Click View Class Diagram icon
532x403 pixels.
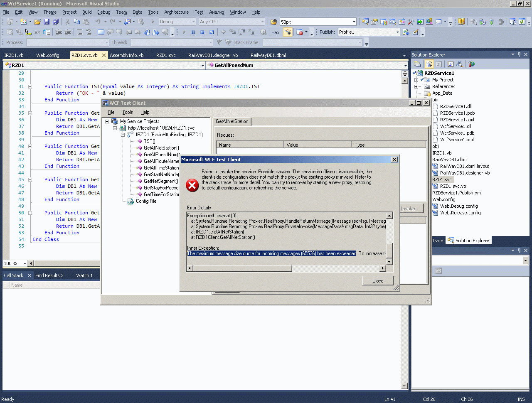[460, 64]
